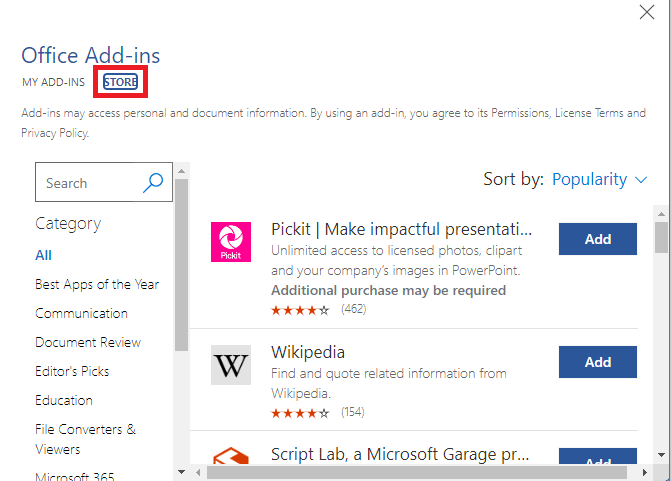
Task: Open the Pickit add-in title
Action: point(401,229)
